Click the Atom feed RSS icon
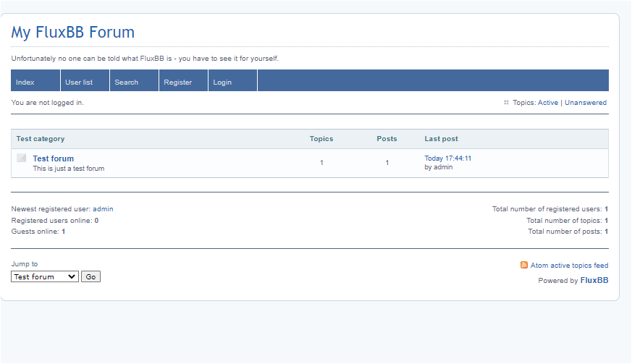The height and width of the screenshot is (364, 632). (523, 265)
